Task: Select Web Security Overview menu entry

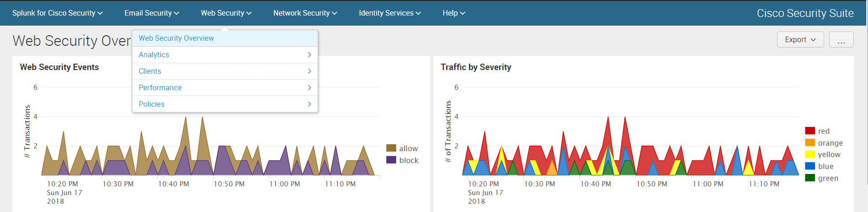Action: (x=225, y=38)
